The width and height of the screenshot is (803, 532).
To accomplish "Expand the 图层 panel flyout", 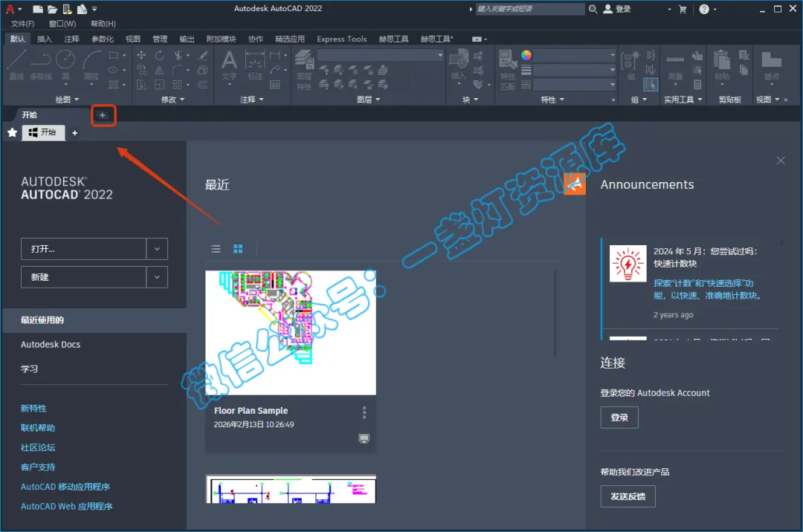I will click(x=369, y=100).
